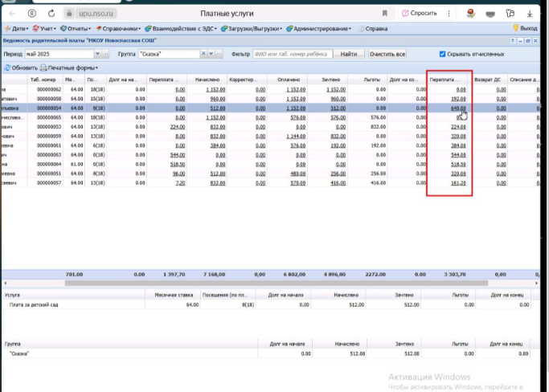Click the Обновить refresh button
This screenshot has width=549, height=392.
[21, 68]
